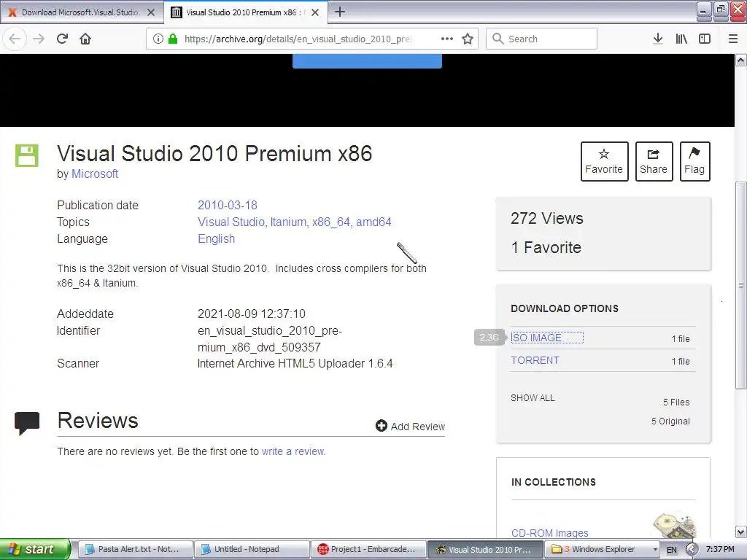
Task: Switch to Pasta Alert.txt Notepad taskbar item
Action: 135,549
